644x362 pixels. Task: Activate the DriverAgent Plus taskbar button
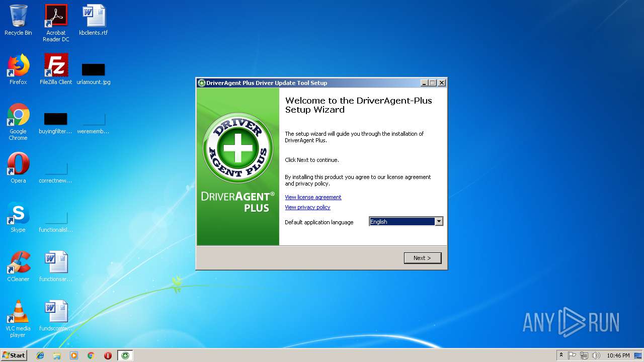click(x=125, y=355)
